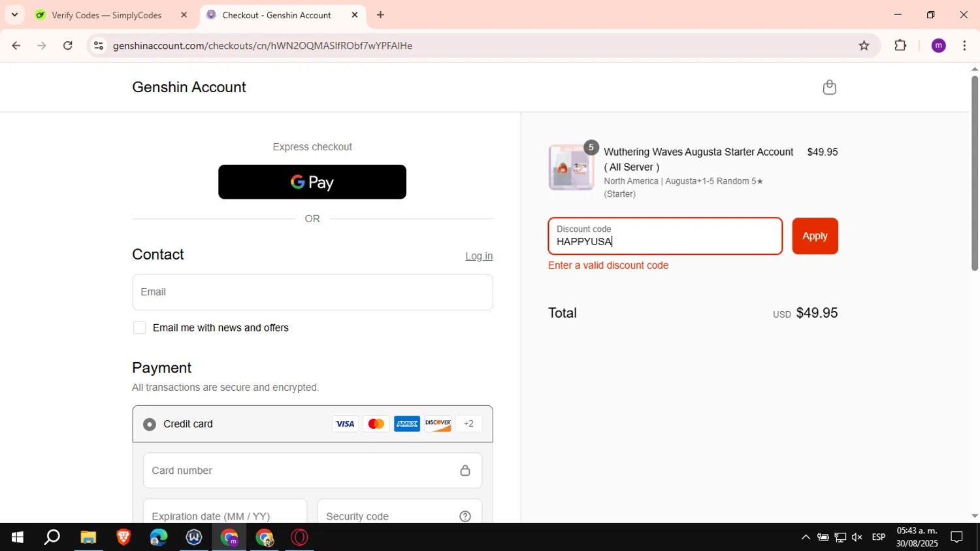Click the page vertical scrollbar thumb
This screenshot has height=551, width=980.
974,173
